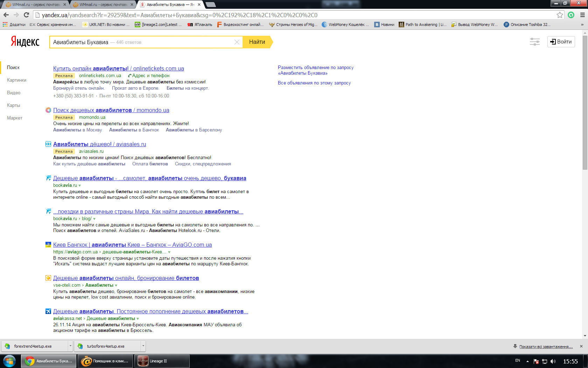Click the Войти login button
Screen dimensions: 588x368
(x=561, y=42)
